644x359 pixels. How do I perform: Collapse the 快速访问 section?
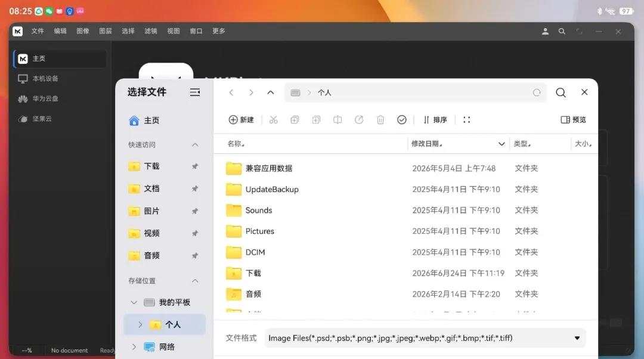point(195,144)
